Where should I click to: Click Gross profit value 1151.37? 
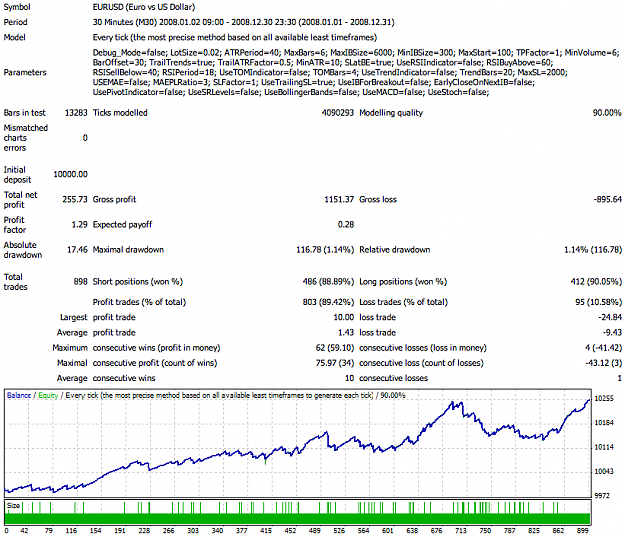point(339,199)
